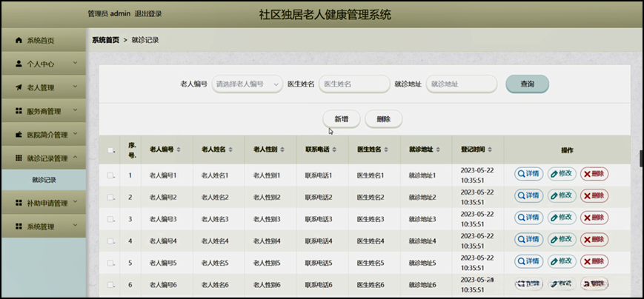Click 系统首页 in the breadcrumb
Viewport: 644px width, 299px height.
coord(105,40)
